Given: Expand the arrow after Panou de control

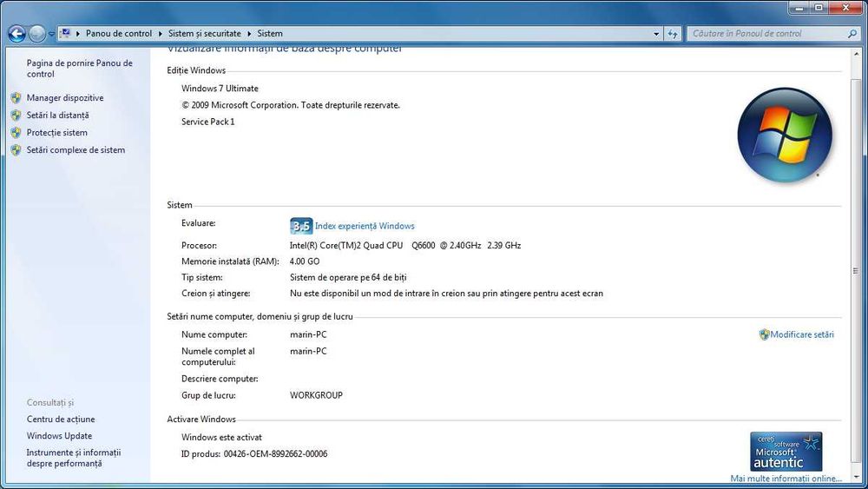Looking at the screenshot, I should tap(161, 34).
